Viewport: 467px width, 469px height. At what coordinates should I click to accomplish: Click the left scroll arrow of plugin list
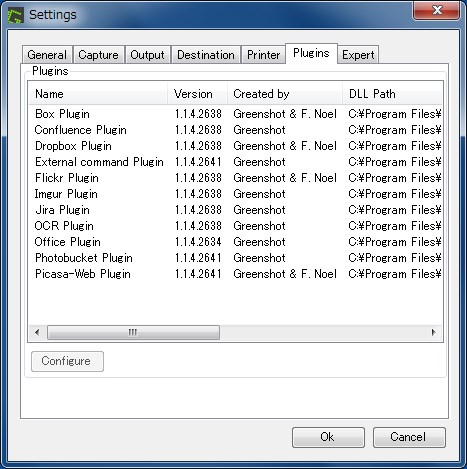click(37, 332)
